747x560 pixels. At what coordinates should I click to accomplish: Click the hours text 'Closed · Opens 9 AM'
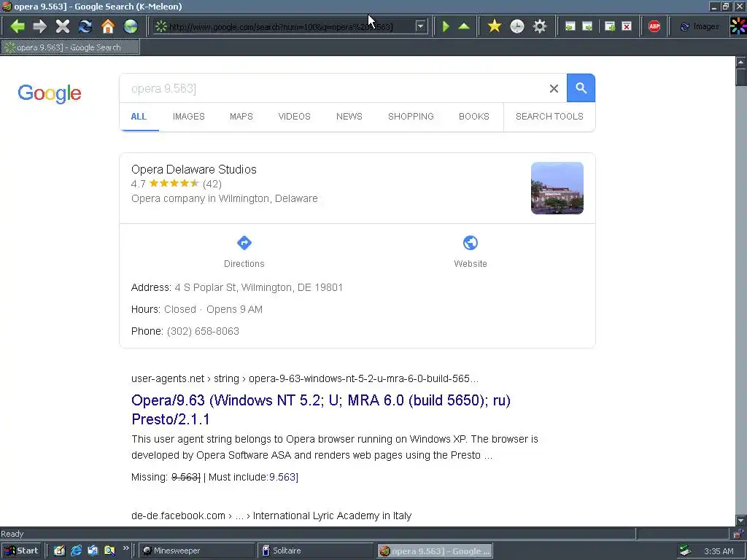pyautogui.click(x=214, y=309)
